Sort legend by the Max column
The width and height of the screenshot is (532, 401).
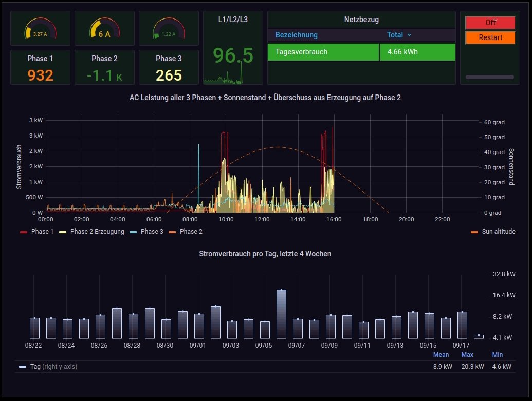coord(467,355)
